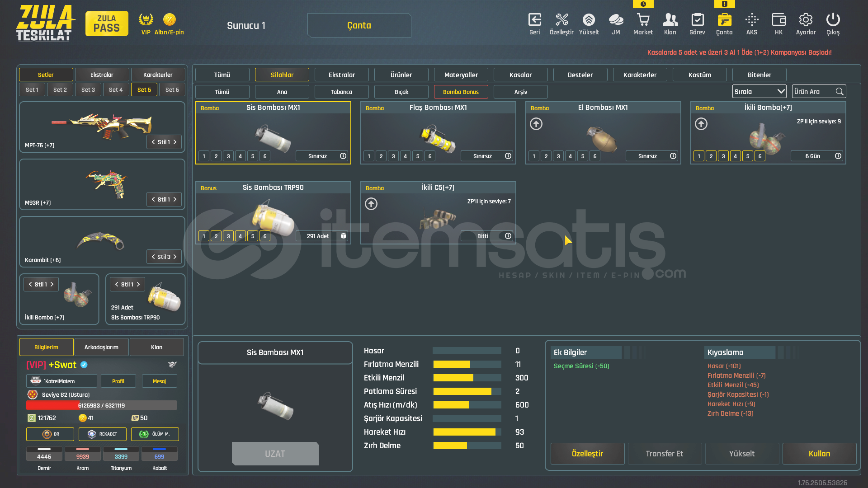Select the MPT-76 [+7] weapon thumbnail
This screenshot has width=868, height=488.
102,127
